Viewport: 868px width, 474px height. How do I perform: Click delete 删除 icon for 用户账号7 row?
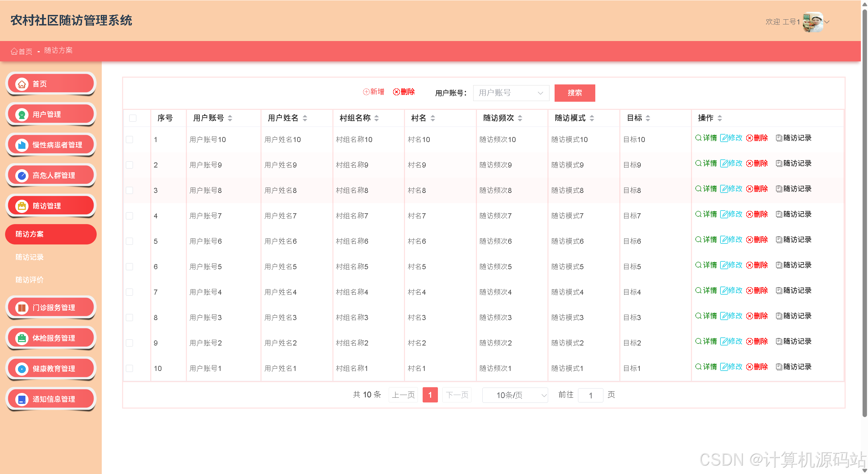750,214
